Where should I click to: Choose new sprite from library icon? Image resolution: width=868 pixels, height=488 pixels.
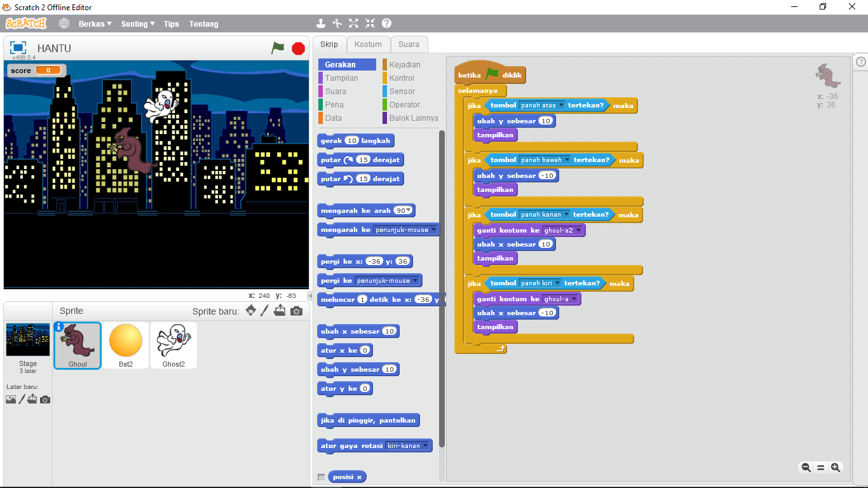tap(250, 311)
